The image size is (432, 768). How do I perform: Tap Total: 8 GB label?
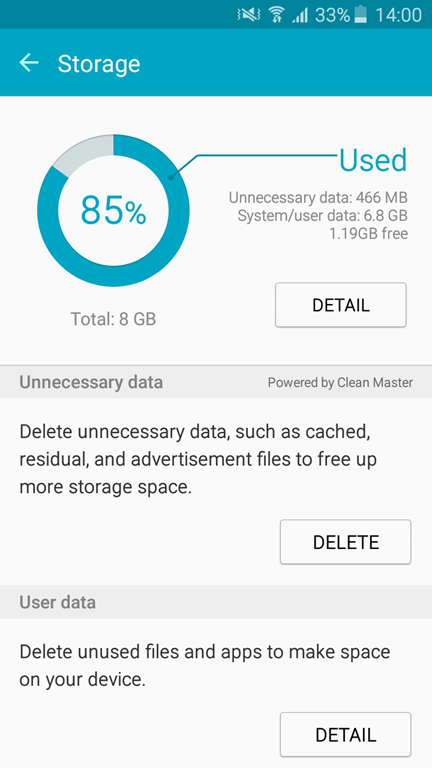[x=113, y=319]
